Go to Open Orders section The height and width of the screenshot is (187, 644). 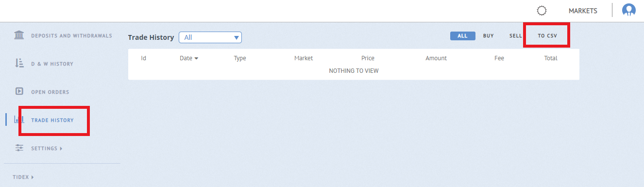51,92
